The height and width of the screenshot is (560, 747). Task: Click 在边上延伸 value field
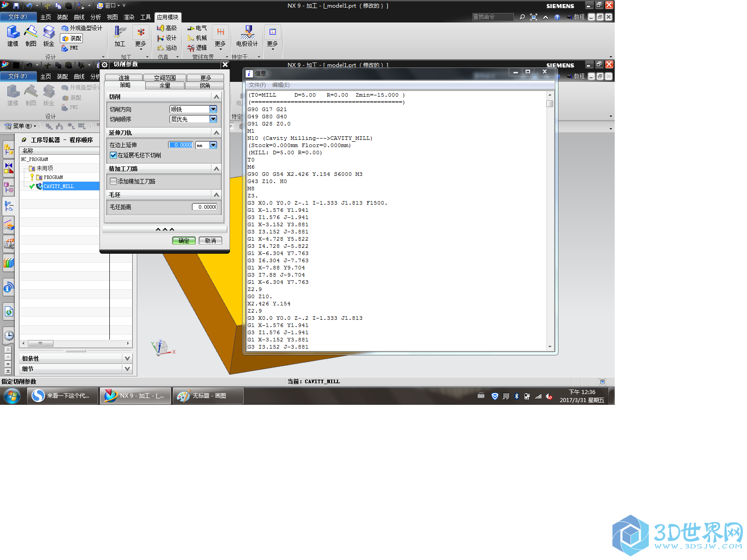181,145
